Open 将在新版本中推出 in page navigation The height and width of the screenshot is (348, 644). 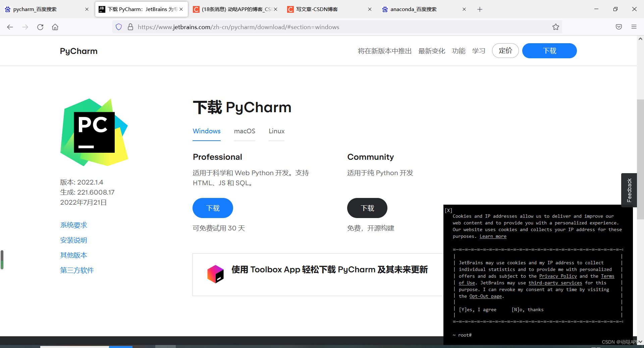(385, 51)
